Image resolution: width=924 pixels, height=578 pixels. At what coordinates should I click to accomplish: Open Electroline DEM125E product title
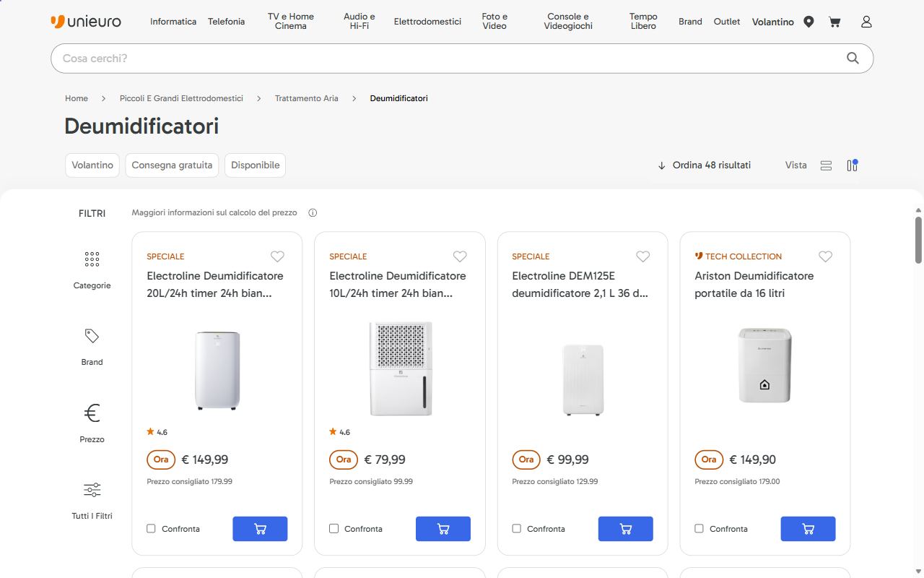tap(580, 285)
